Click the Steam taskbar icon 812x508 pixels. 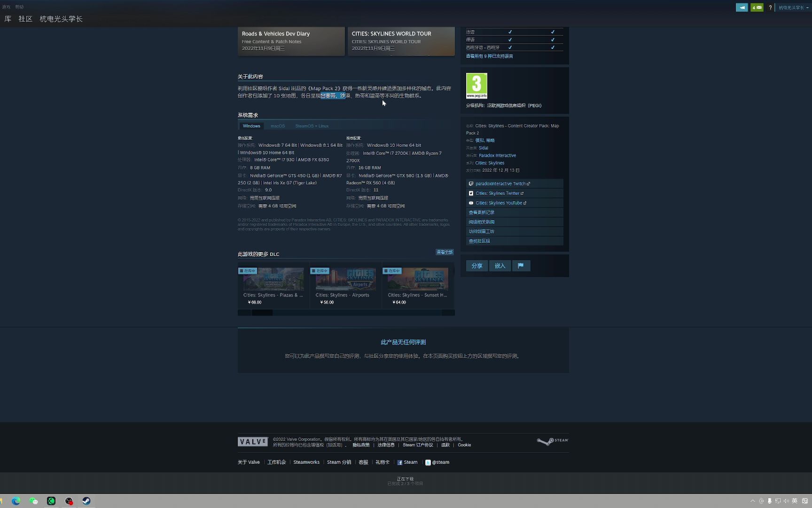coord(86,501)
